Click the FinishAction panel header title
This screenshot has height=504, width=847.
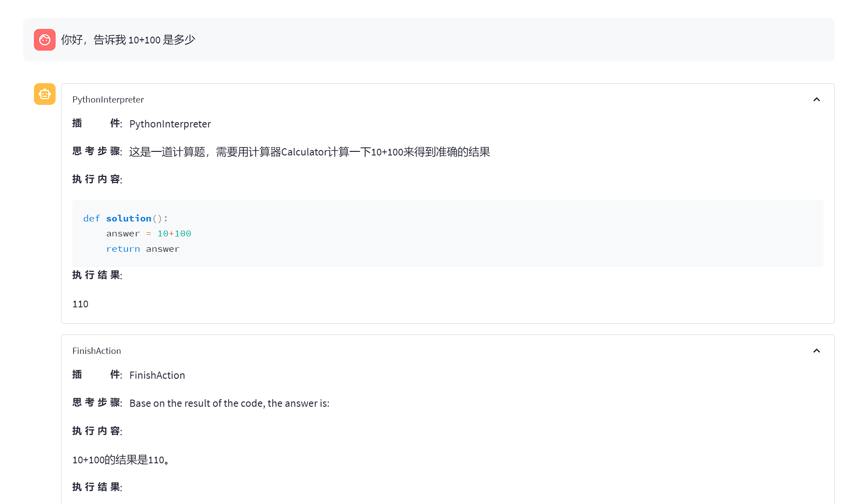97,351
